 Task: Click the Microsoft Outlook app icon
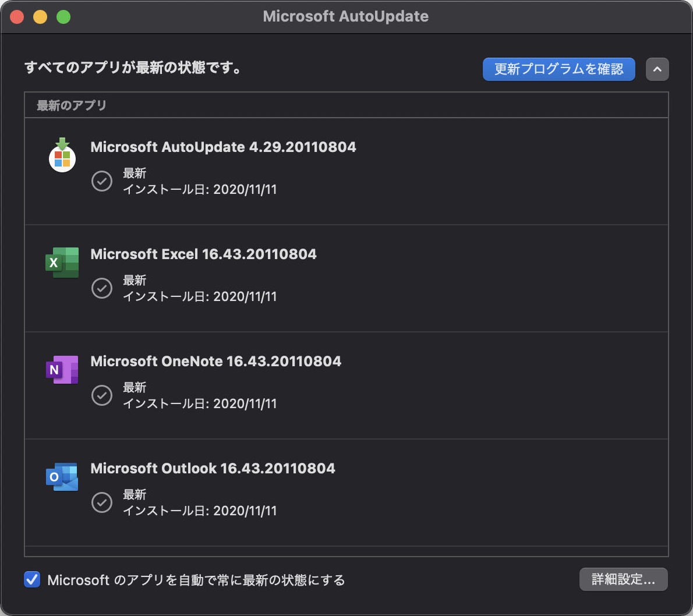click(62, 477)
